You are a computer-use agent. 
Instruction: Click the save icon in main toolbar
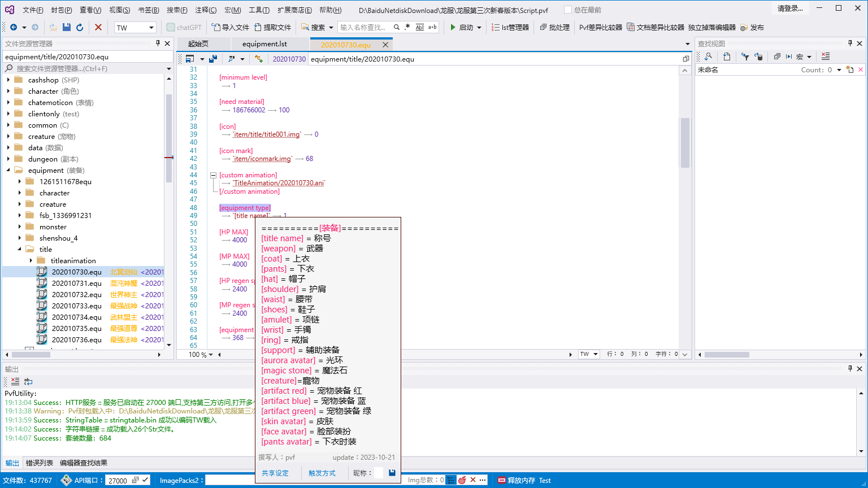click(x=67, y=27)
